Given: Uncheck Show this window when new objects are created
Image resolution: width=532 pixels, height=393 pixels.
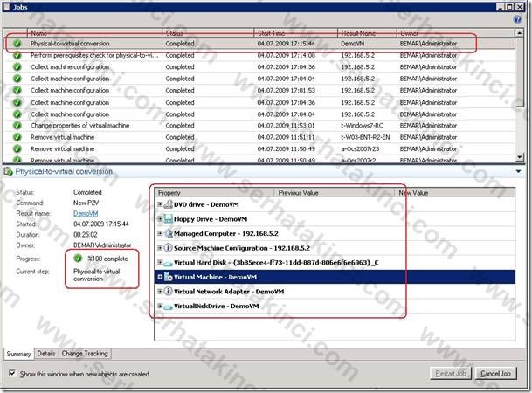Looking at the screenshot, I should pos(12,373).
